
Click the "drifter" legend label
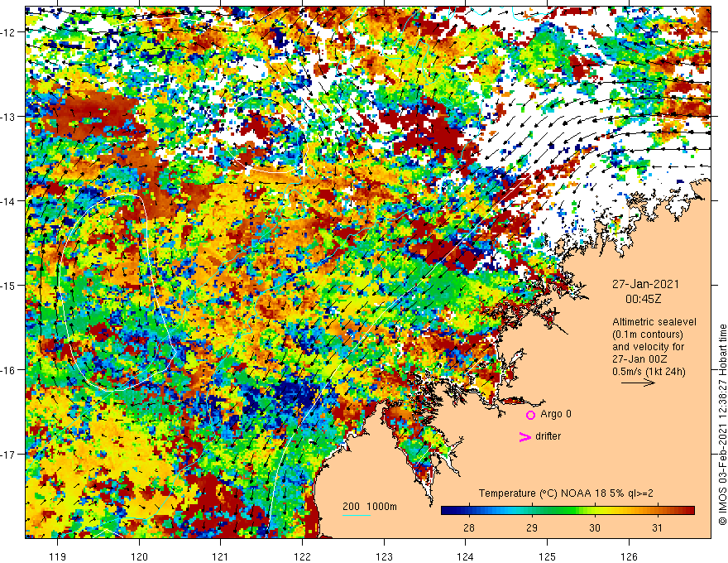click(x=548, y=436)
